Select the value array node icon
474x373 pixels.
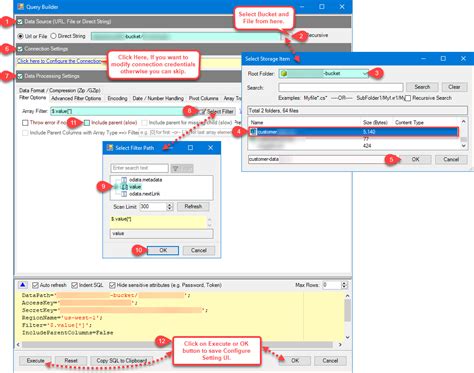[x=124, y=187]
